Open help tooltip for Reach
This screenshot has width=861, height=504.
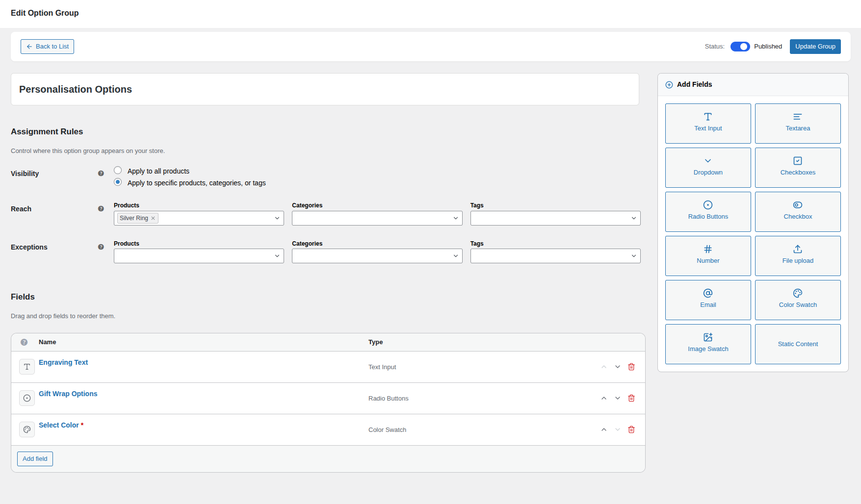pos(101,209)
